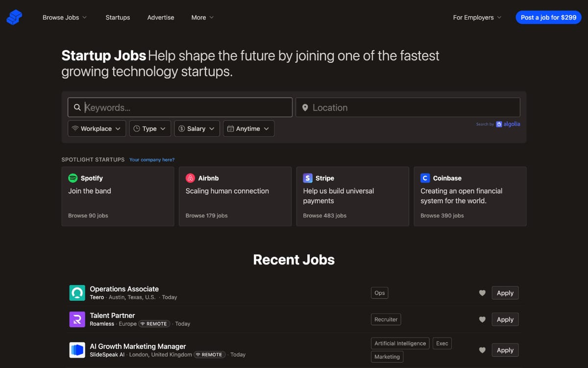This screenshot has width=588, height=368.
Task: Save AI Growth Marketing Manager via heart
Action: click(482, 350)
